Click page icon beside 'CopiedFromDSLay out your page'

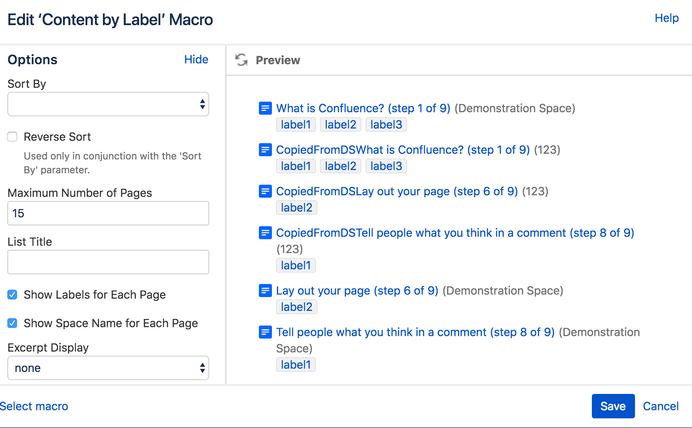point(265,191)
